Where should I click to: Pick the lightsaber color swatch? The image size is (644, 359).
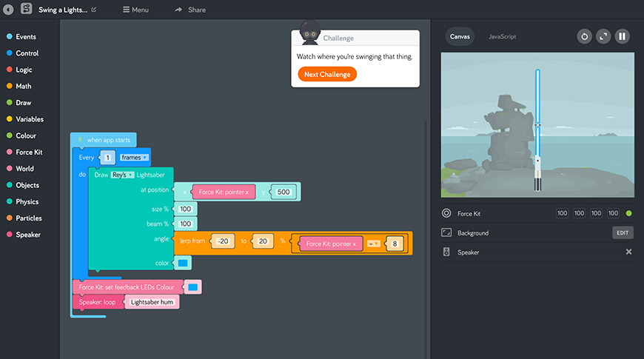183,263
